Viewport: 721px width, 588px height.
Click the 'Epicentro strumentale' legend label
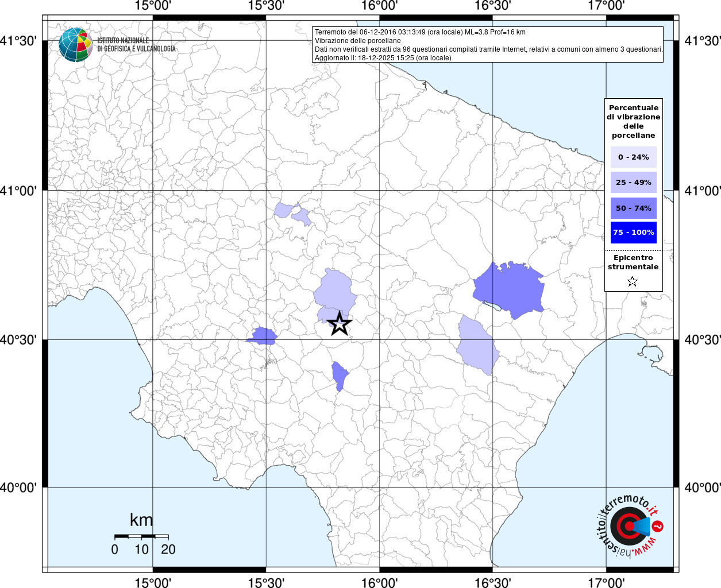[x=633, y=262]
